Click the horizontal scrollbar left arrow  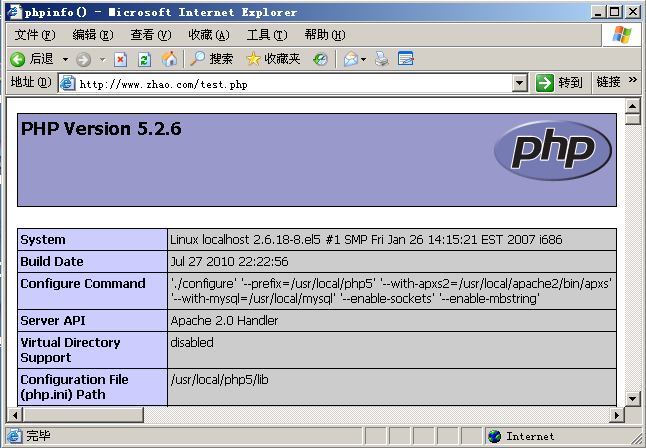[15, 415]
